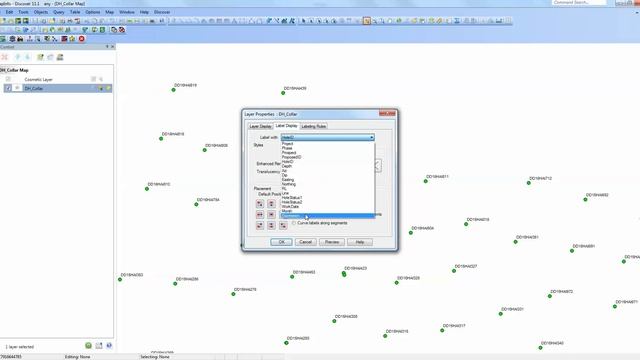Pin the layer control panel
640x360 pixels.
coord(107,47)
